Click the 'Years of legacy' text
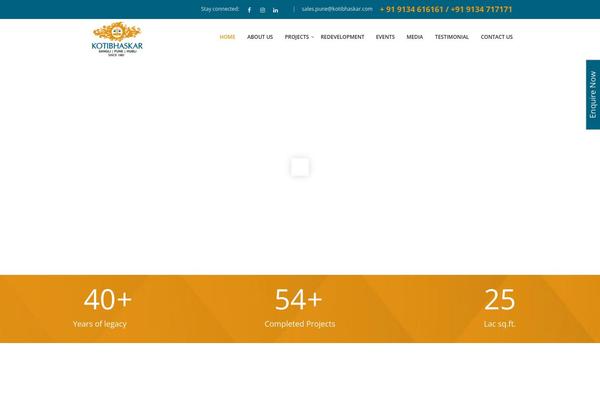Viewport: 600px width, 400px height. click(x=100, y=324)
